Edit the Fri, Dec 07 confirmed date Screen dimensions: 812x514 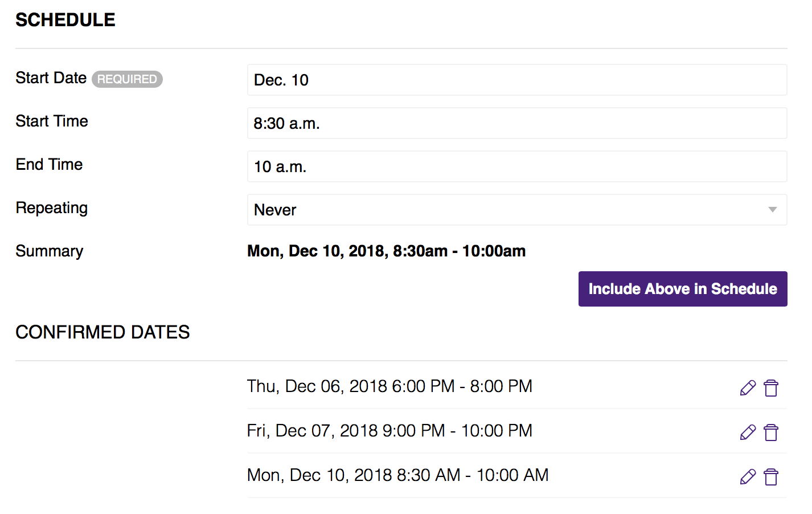[x=748, y=432]
